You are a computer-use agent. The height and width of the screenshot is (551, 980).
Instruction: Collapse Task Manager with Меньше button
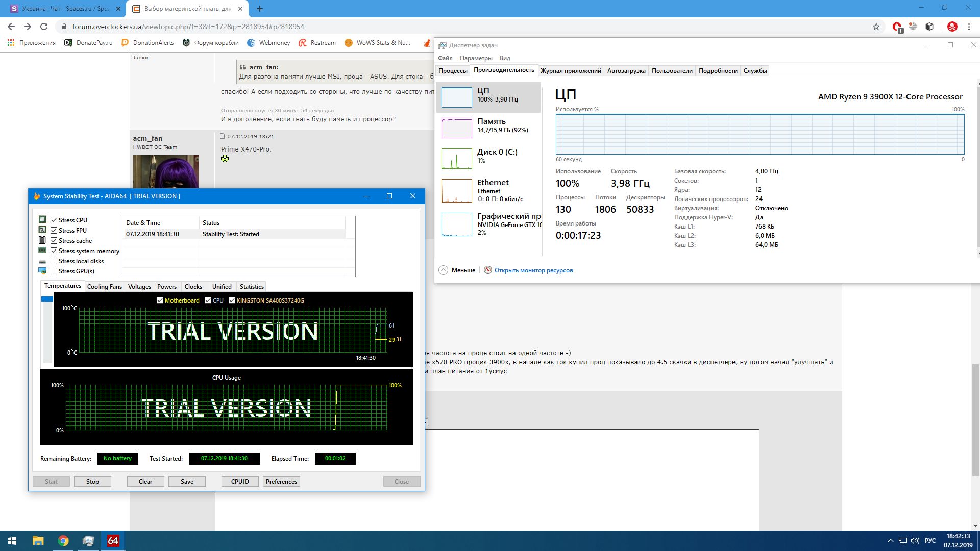[x=457, y=270]
